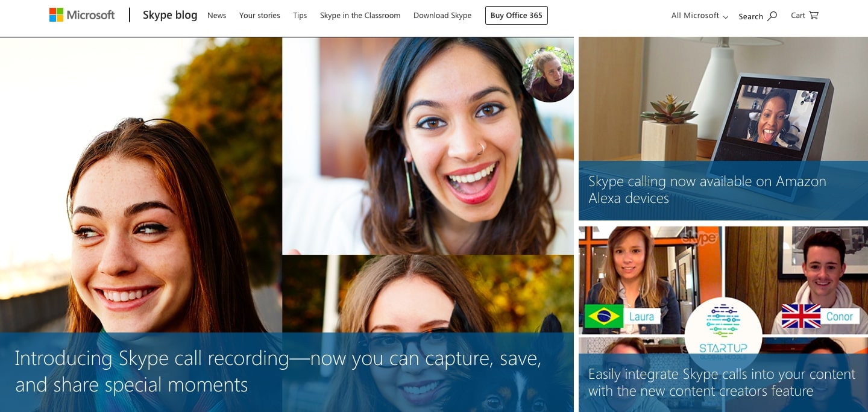
Task: Open the shopping Cart icon
Action: pos(814,15)
